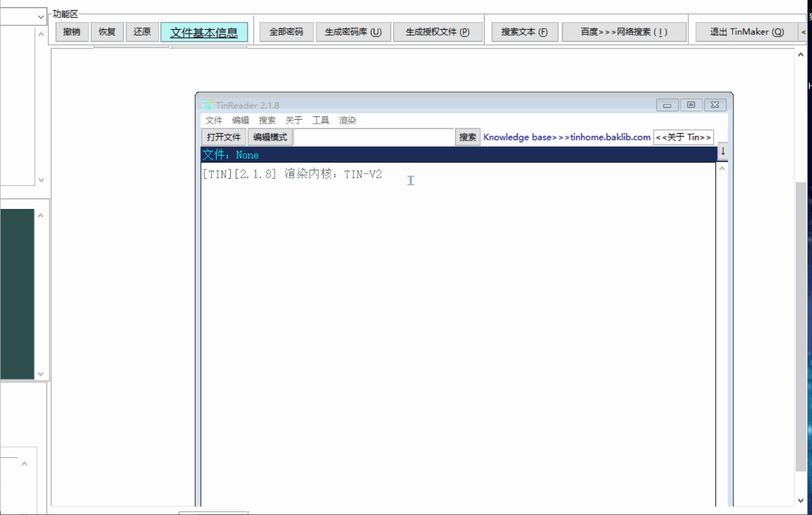The height and width of the screenshot is (515, 812).
Task: Open the tinhome.baklib.com knowledge base link
Action: (567, 137)
